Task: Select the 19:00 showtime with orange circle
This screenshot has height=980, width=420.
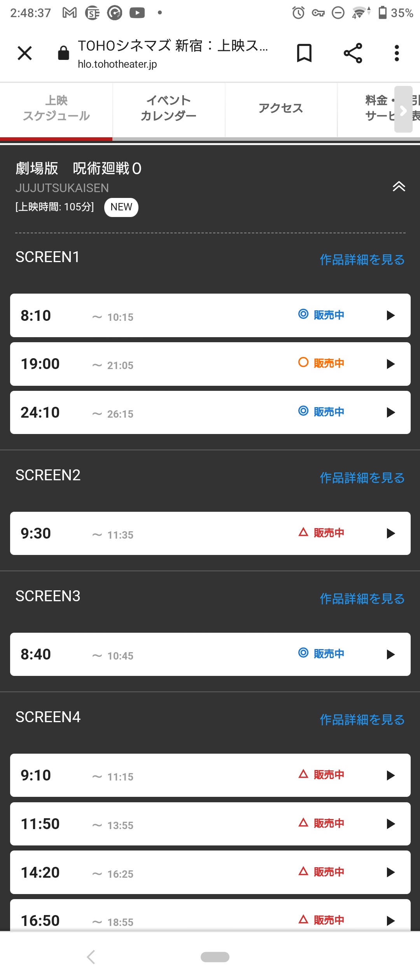Action: point(210,364)
